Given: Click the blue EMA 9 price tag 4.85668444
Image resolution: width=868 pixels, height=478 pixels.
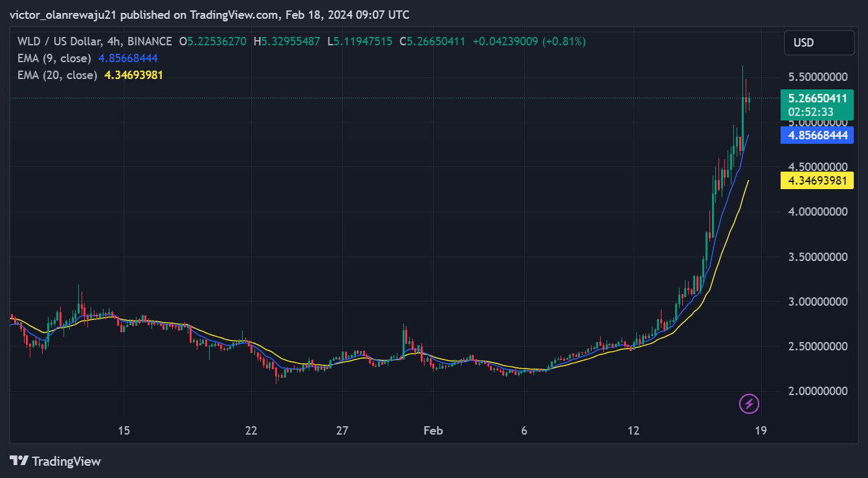Looking at the screenshot, I should pos(818,135).
